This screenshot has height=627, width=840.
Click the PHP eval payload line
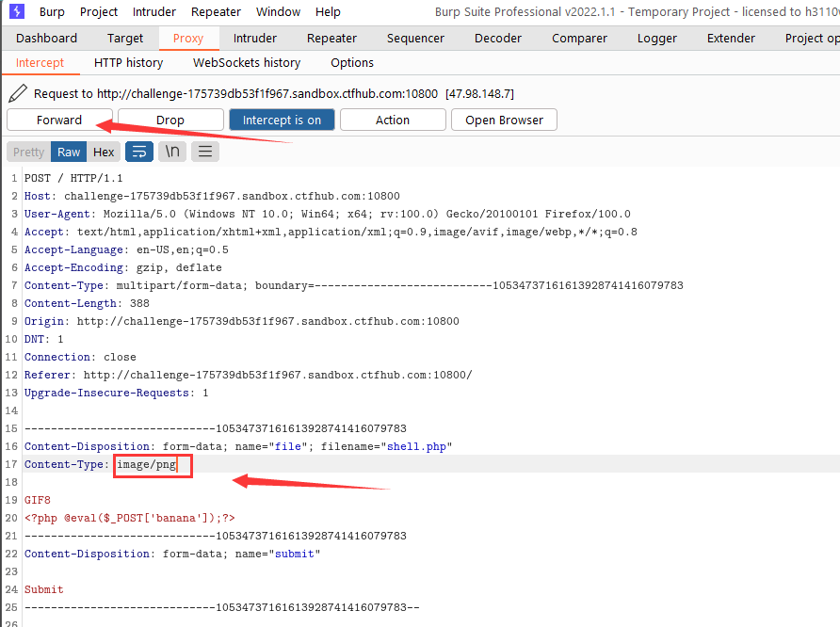coord(130,519)
